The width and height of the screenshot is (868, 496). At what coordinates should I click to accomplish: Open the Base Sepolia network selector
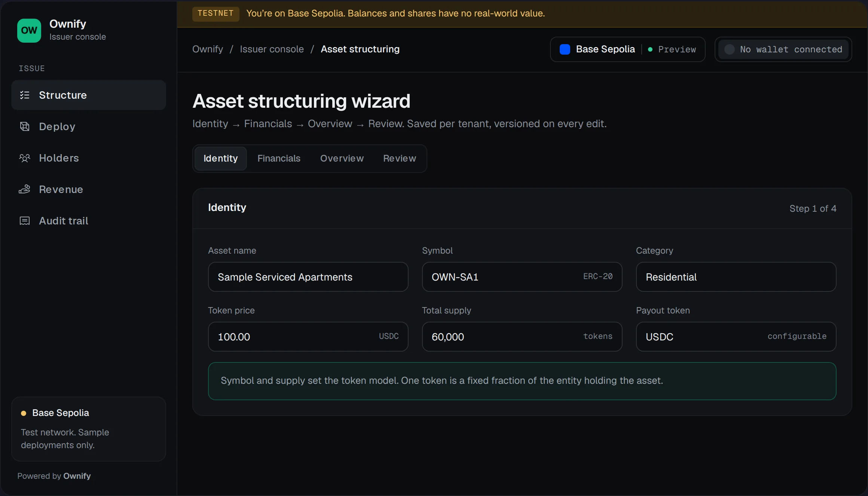628,49
